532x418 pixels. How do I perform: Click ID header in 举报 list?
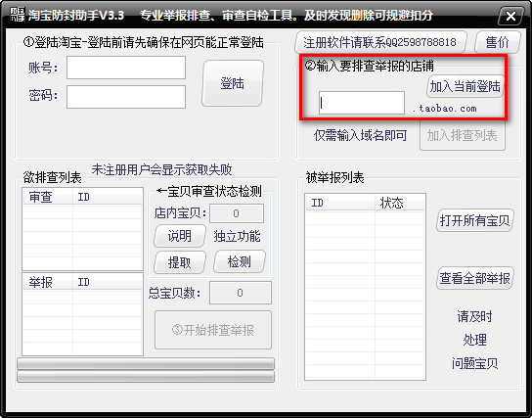[108, 282]
